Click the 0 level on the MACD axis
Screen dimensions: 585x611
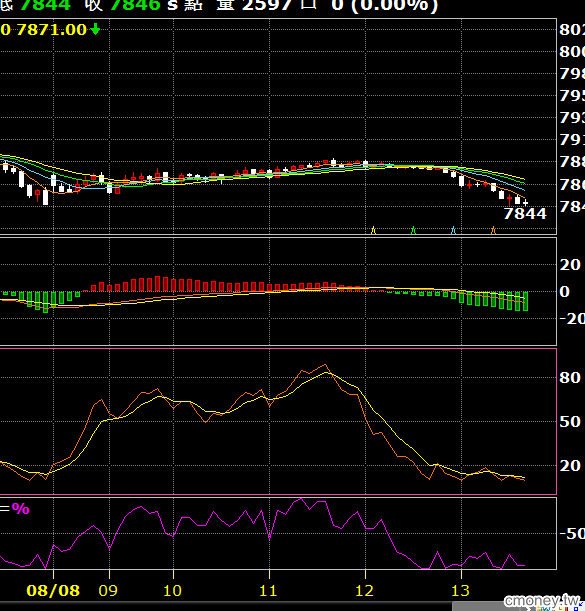[564, 291]
